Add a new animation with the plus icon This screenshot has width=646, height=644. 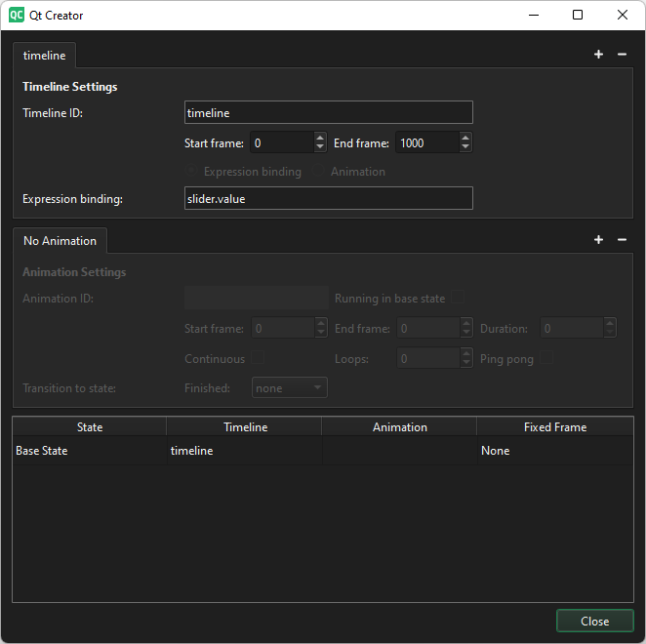pos(598,240)
